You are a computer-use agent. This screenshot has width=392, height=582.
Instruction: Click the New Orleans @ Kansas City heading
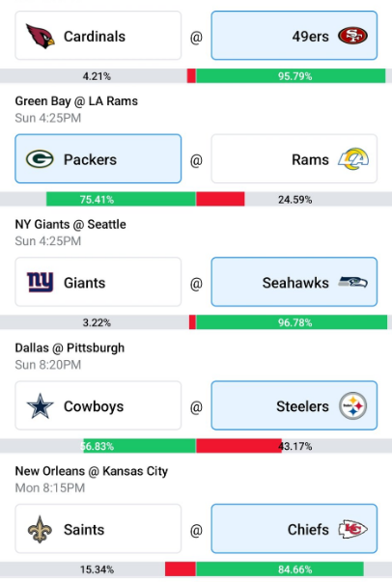click(92, 471)
